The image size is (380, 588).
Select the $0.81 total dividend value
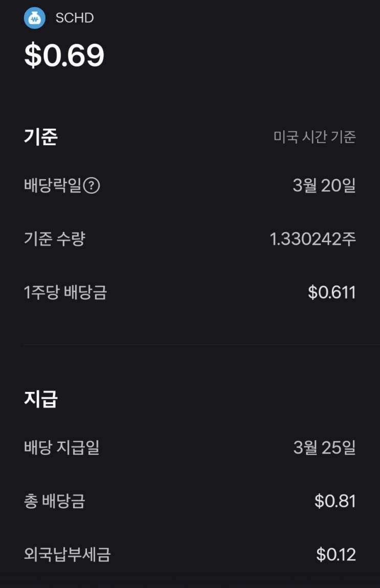click(335, 501)
